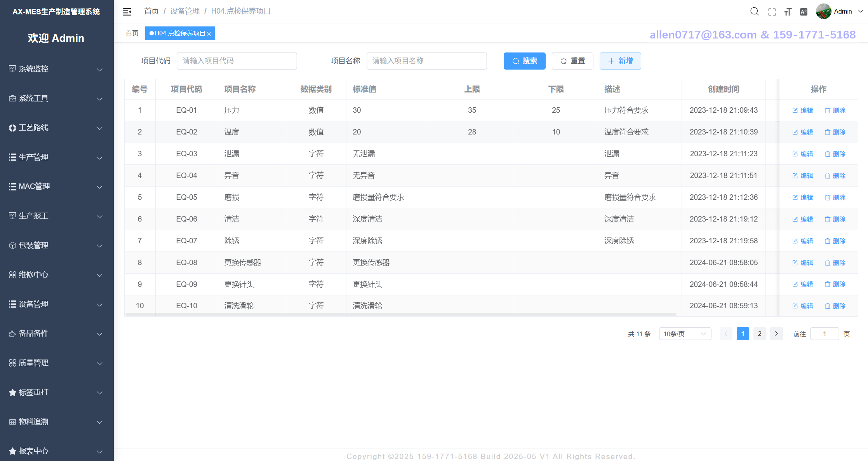Click the sidebar collapse hamburger icon

[127, 12]
